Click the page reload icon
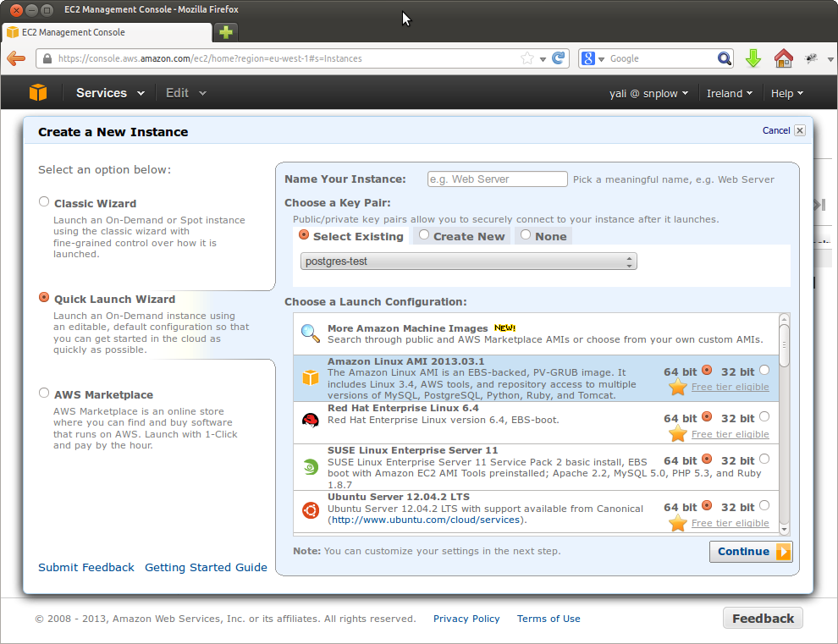 pyautogui.click(x=559, y=58)
